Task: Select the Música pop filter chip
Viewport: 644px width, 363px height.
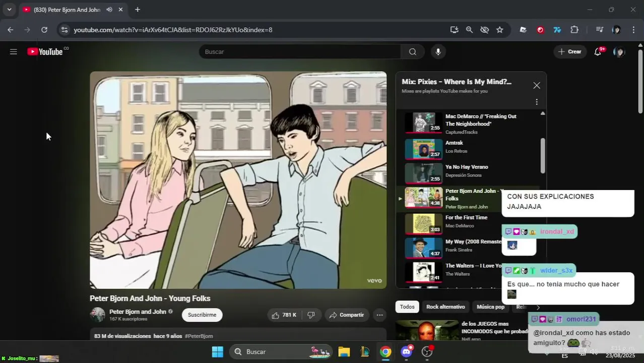Action: point(490,307)
